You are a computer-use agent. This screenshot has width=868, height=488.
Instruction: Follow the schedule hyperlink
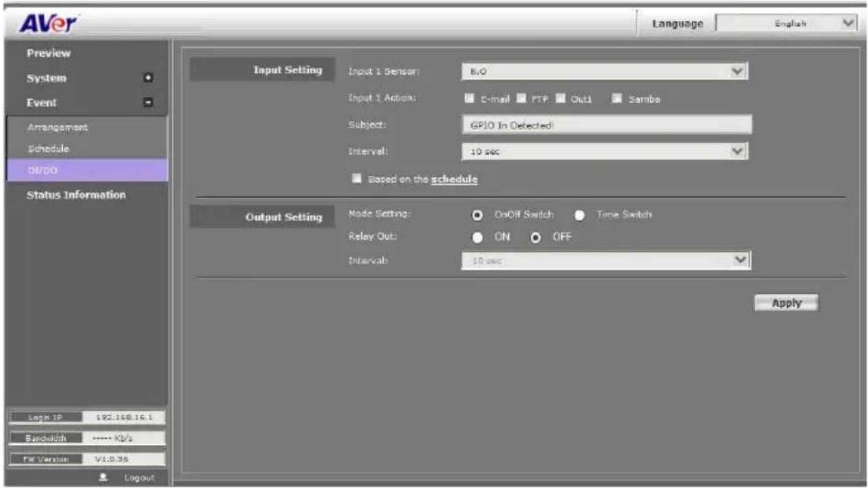[x=454, y=180]
